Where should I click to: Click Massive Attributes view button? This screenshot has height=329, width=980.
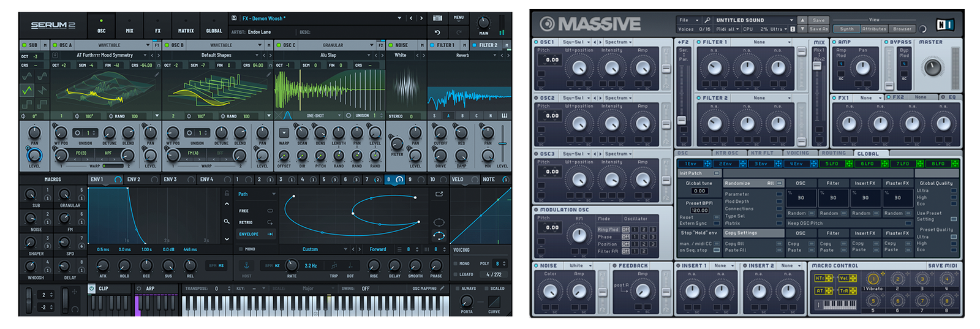pyautogui.click(x=874, y=29)
